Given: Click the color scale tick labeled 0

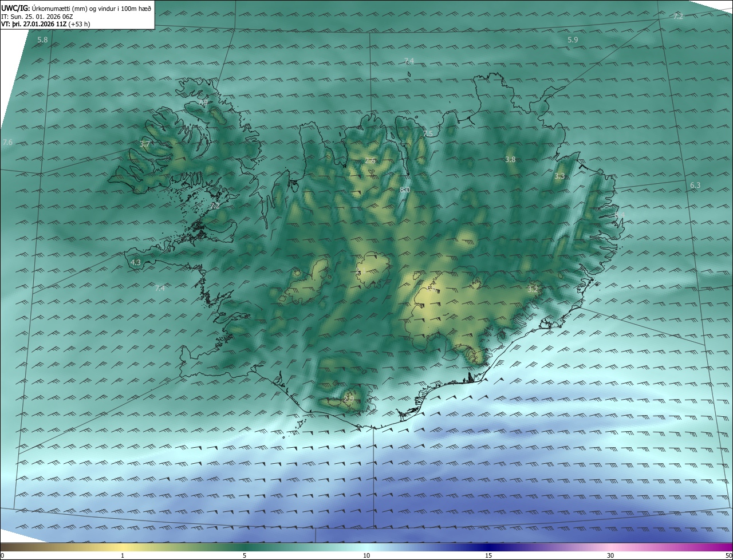Looking at the screenshot, I should 2,555.
